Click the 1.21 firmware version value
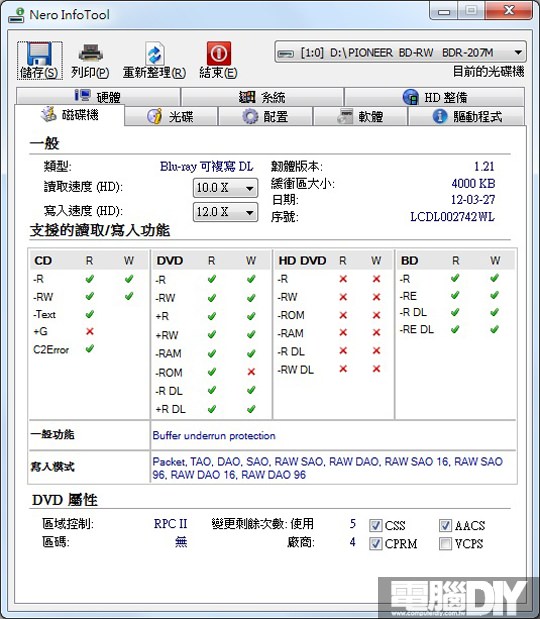540x619 pixels. [484, 166]
